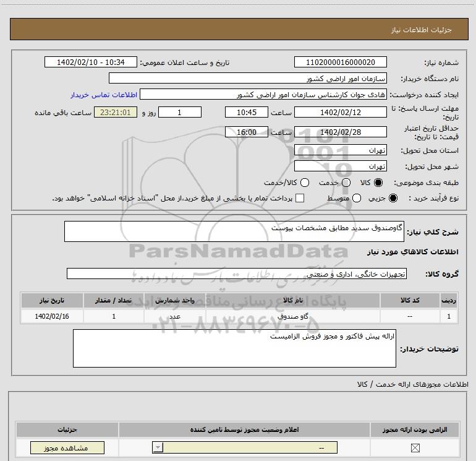Click the جزئیات column header in licenses table
Viewport: 476px width, 461px height.
coord(67,429)
